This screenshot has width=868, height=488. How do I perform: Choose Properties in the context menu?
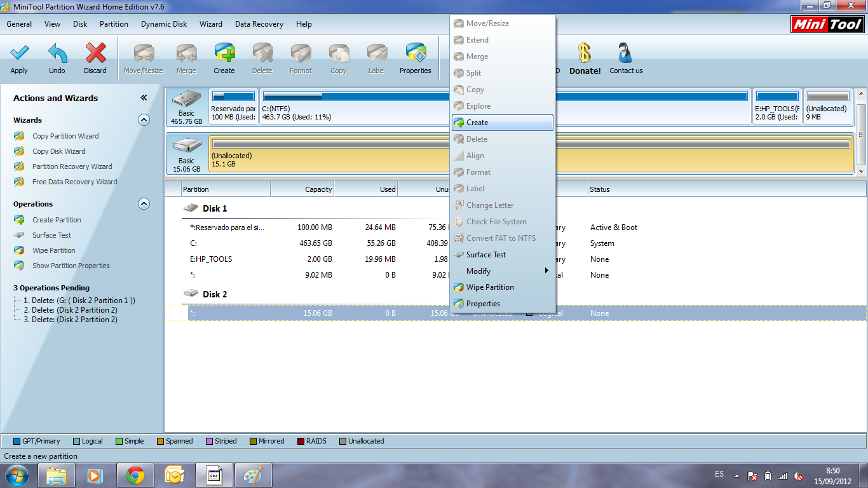point(502,304)
